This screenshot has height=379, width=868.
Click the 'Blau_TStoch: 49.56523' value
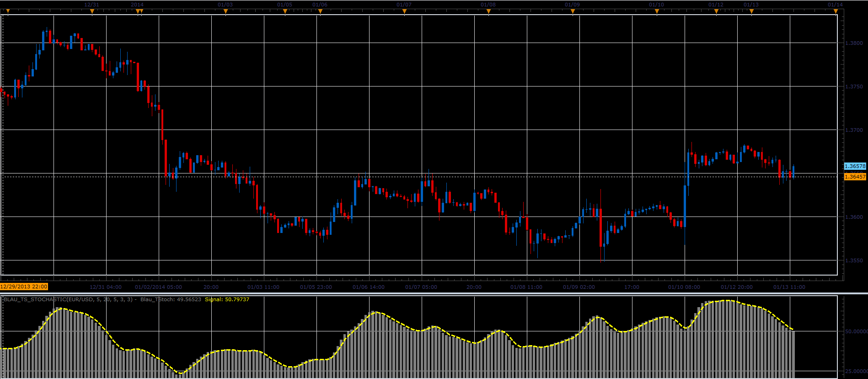click(x=171, y=299)
